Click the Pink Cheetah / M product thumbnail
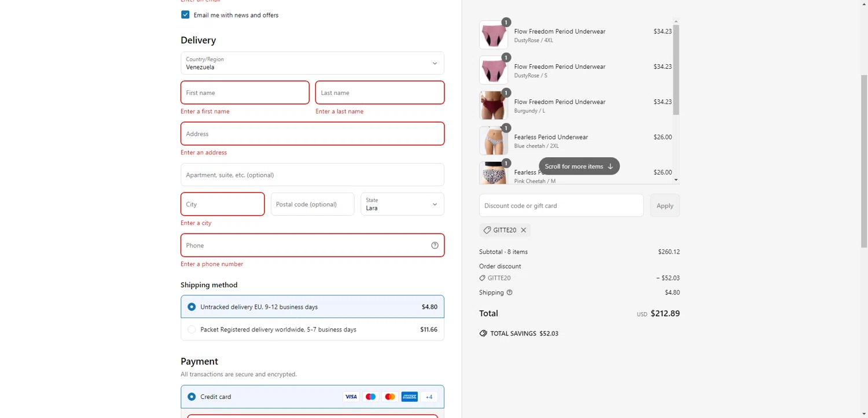Viewport: 868px width, 418px height. click(x=494, y=173)
